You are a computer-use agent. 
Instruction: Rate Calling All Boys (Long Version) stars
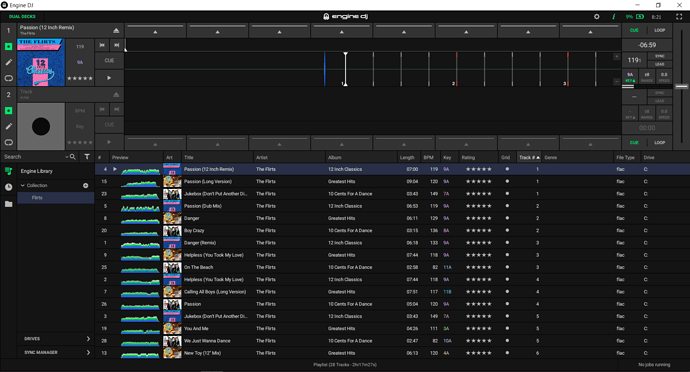tap(479, 291)
